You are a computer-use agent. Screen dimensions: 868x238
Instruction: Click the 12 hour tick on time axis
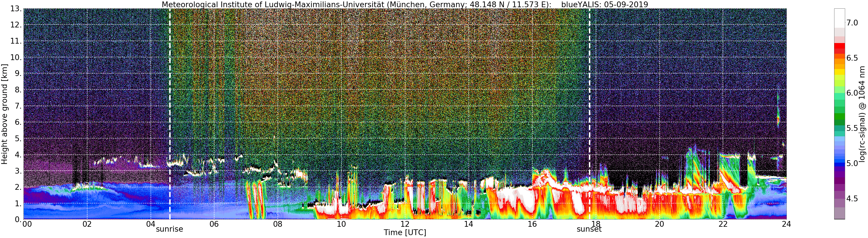tap(405, 224)
